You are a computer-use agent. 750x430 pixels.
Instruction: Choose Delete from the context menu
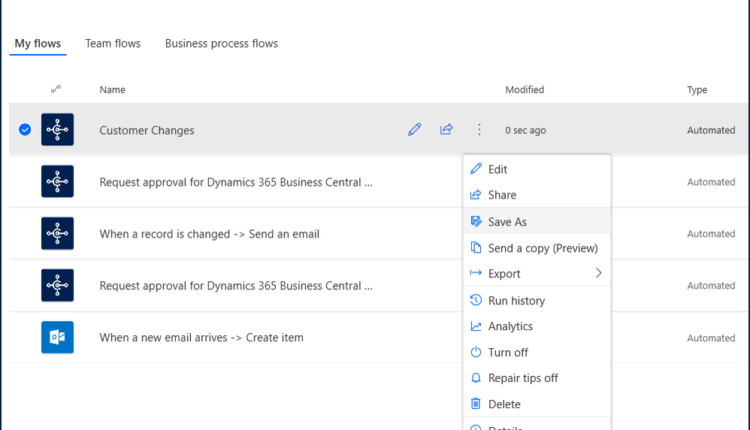(x=504, y=404)
